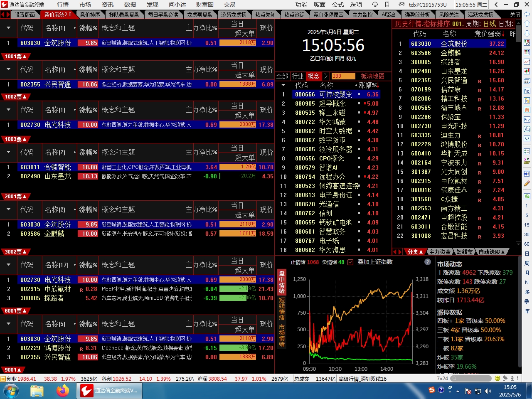Select the 1-minute period in the sidebar
532x399 pixels.
[527, 206]
